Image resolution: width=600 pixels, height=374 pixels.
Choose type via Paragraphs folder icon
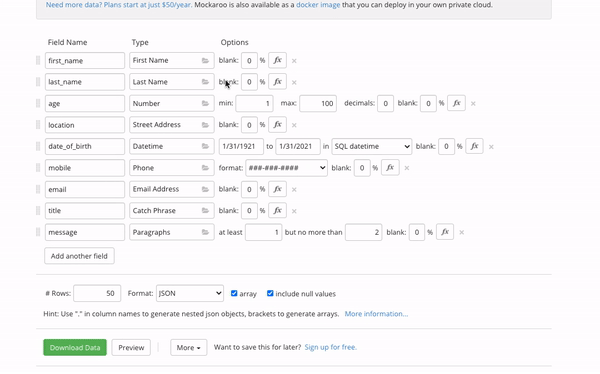205,232
